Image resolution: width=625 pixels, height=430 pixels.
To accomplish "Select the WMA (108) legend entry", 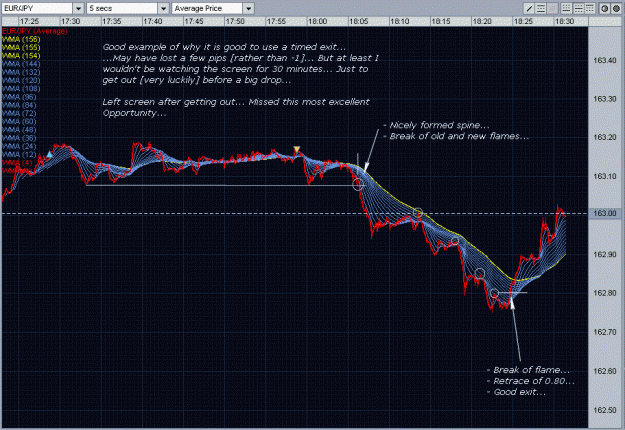I will [21, 88].
